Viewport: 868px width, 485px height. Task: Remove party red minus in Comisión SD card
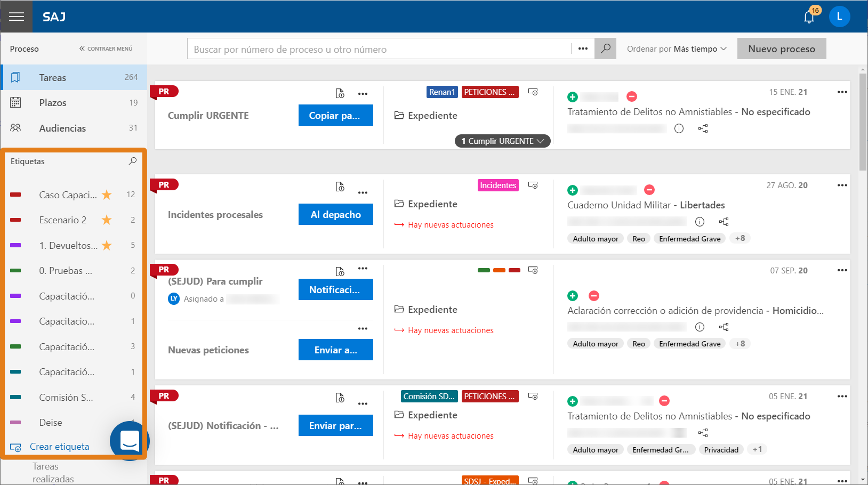664,401
